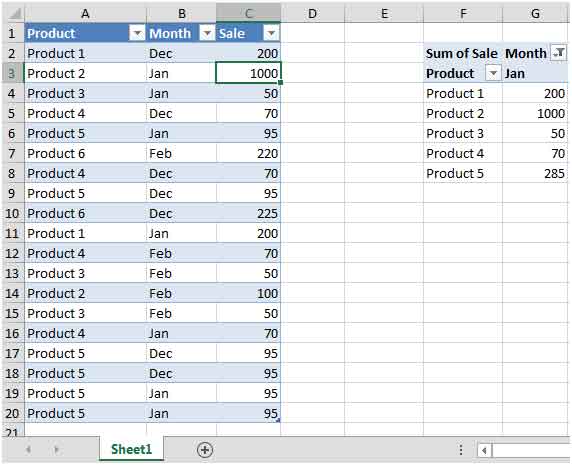Click the select-all corner triangle
The image size is (572, 465).
tap(14, 14)
